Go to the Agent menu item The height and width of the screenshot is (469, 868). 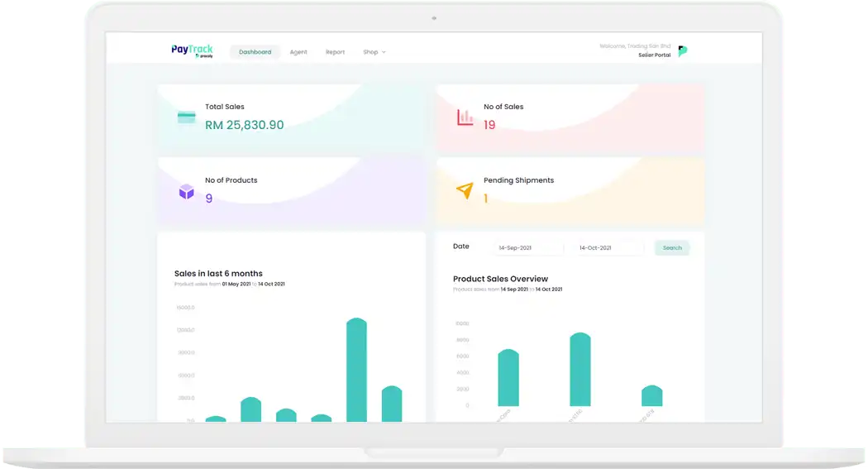298,52
